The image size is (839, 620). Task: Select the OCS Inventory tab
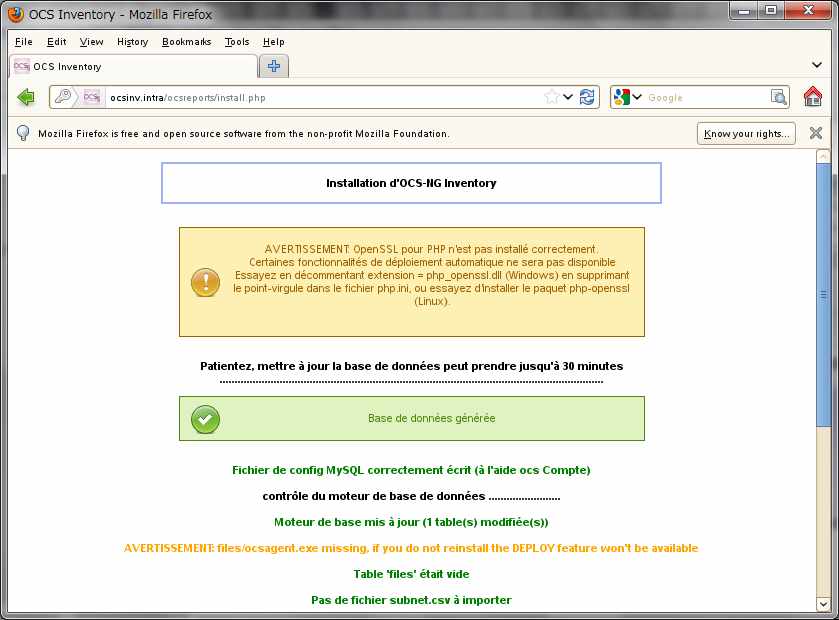133,66
